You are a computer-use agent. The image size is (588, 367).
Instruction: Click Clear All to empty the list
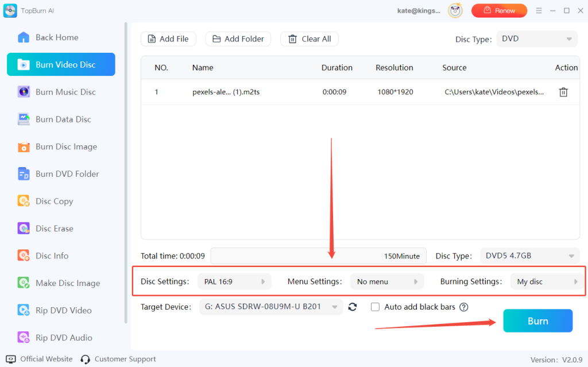[x=309, y=38]
